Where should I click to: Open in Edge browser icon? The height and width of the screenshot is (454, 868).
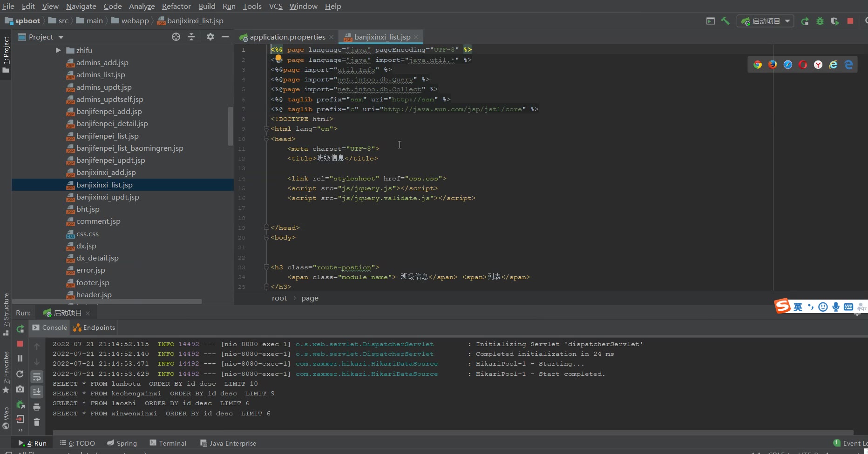point(848,65)
